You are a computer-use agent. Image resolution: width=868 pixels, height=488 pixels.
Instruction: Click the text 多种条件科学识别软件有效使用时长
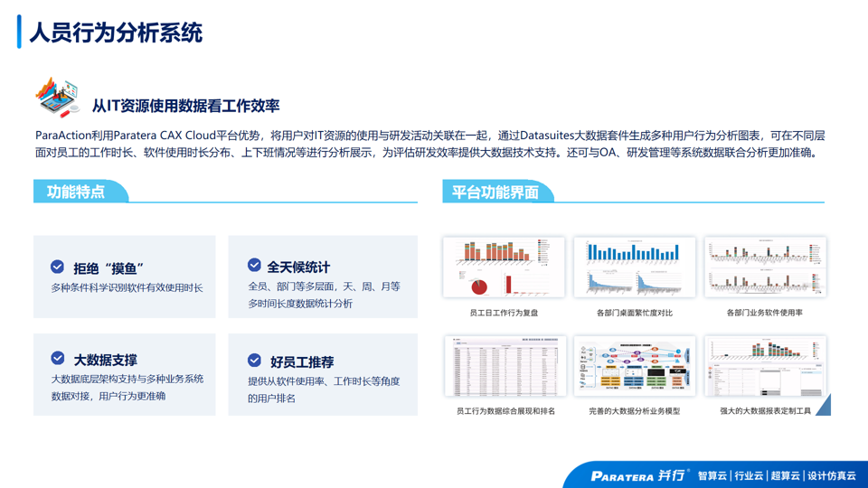127,287
